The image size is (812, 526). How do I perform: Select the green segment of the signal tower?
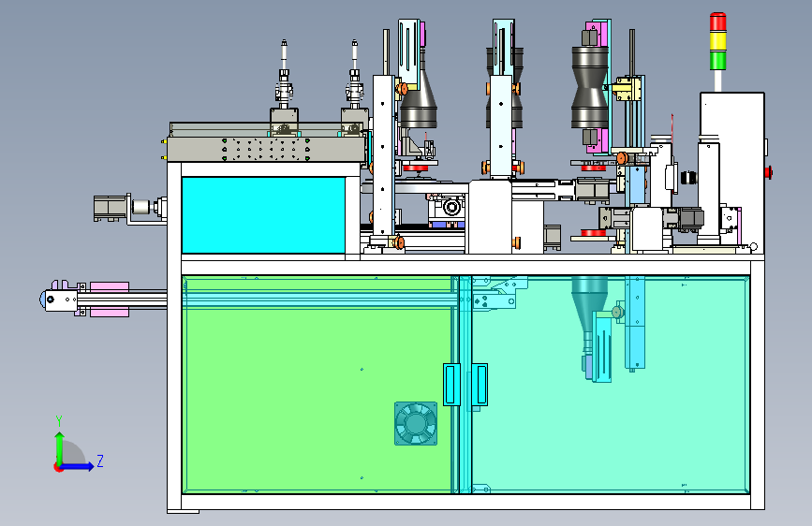[x=717, y=60]
